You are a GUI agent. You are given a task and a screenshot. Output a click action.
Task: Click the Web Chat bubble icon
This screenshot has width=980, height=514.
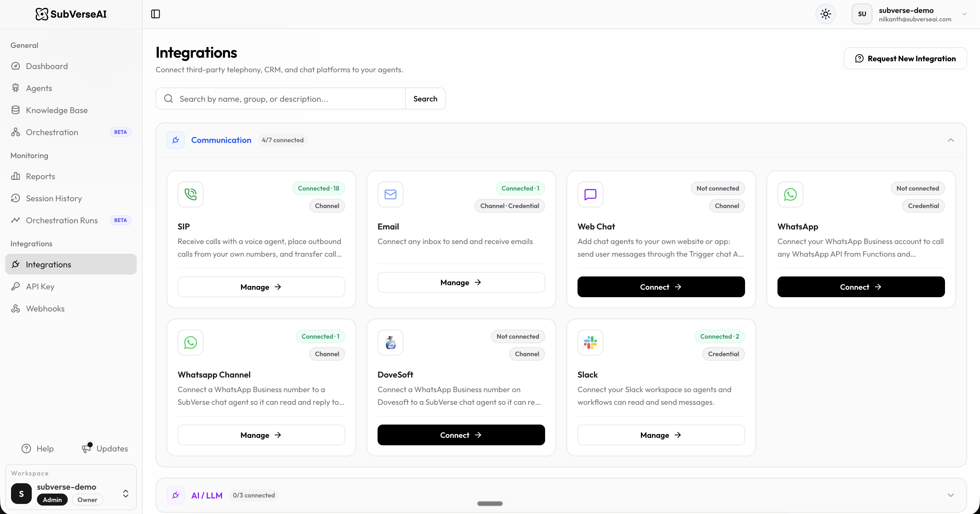(590, 194)
